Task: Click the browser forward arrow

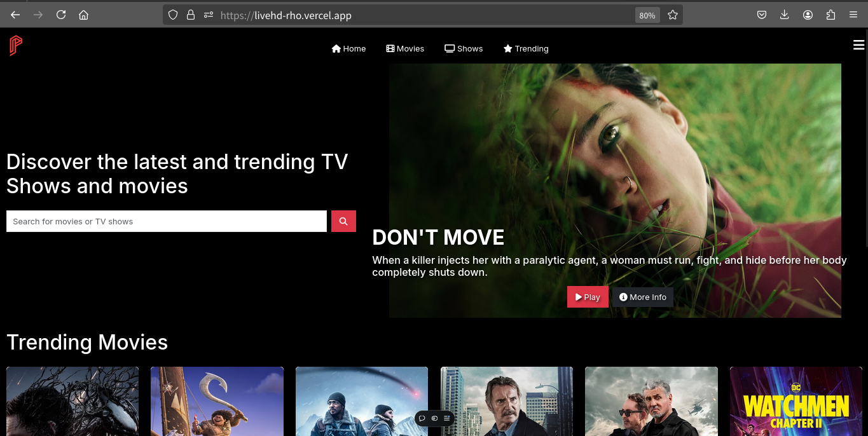Action: pyautogui.click(x=38, y=15)
